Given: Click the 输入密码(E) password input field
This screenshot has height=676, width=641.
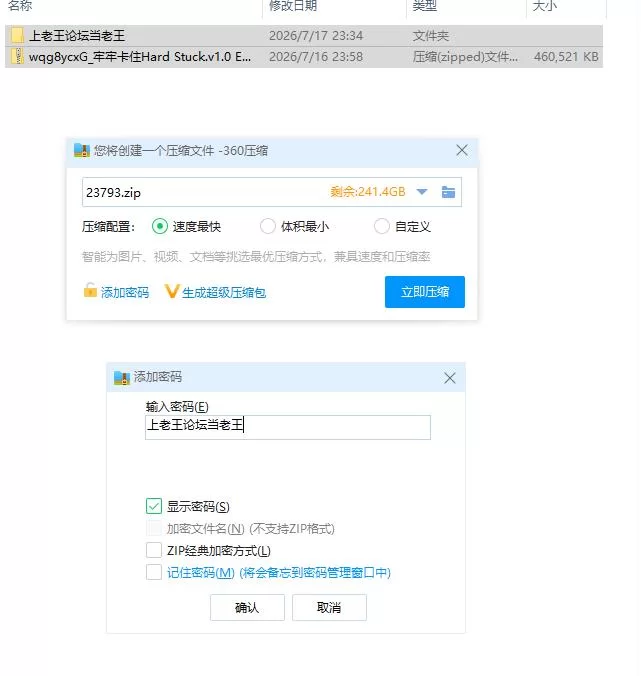Looking at the screenshot, I should pyautogui.click(x=288, y=427).
